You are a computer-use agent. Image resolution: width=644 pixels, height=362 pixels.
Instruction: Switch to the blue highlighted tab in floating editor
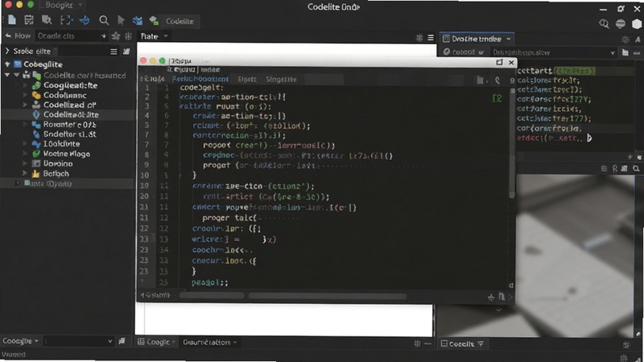(x=200, y=79)
